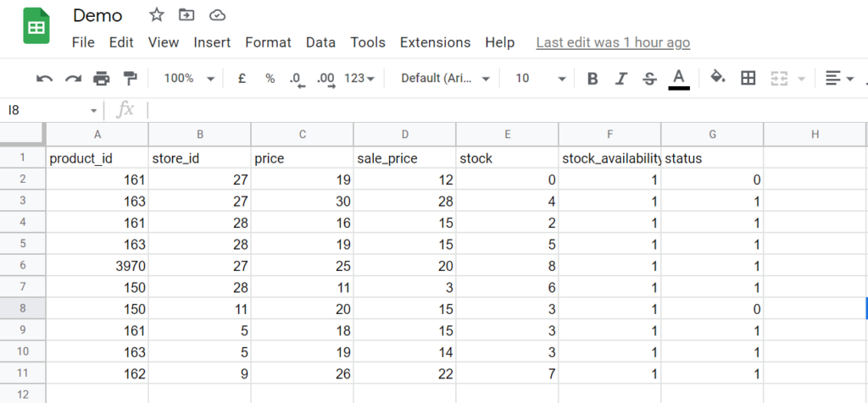868x403 pixels.
Task: Select row 1 header
Action: pyautogui.click(x=23, y=157)
